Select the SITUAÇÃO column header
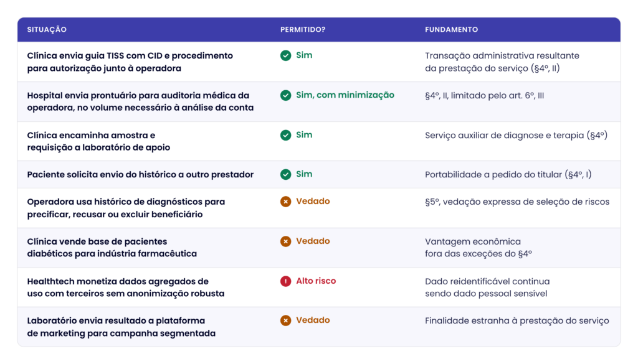 [x=47, y=30]
